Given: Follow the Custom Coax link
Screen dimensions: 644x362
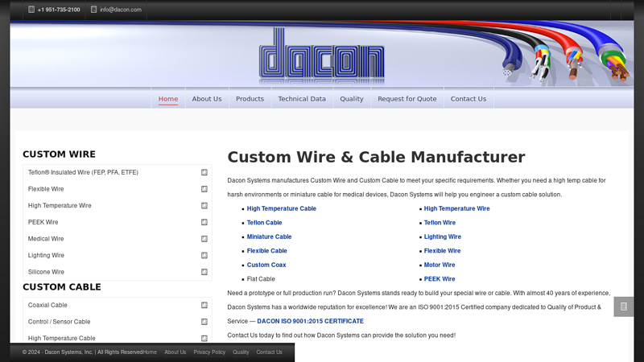Looking at the screenshot, I should tap(266, 265).
